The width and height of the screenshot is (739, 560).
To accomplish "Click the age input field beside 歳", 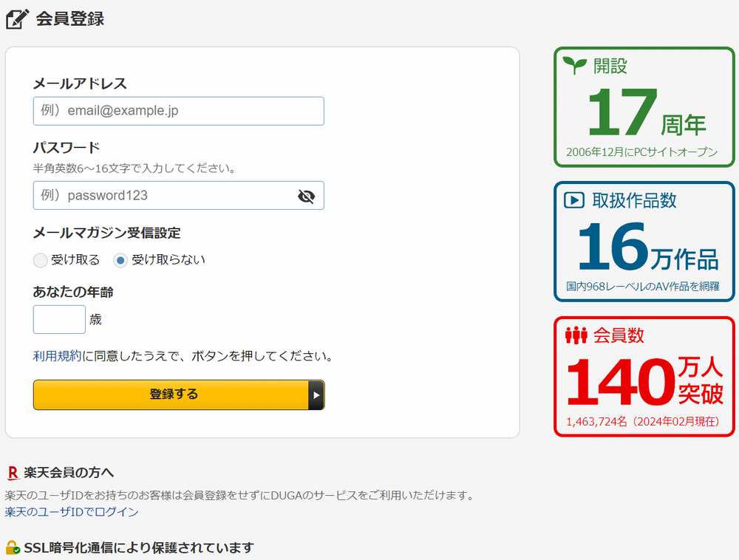I will 59,319.
